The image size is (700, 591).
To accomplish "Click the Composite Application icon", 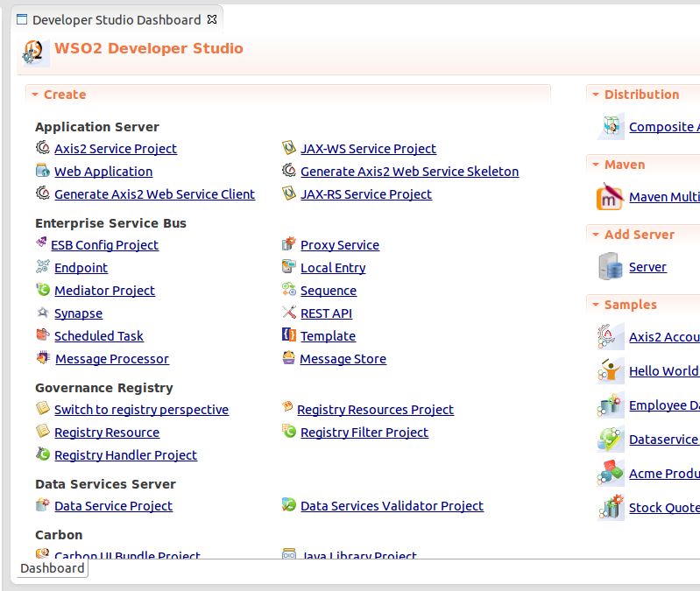I will (x=612, y=127).
